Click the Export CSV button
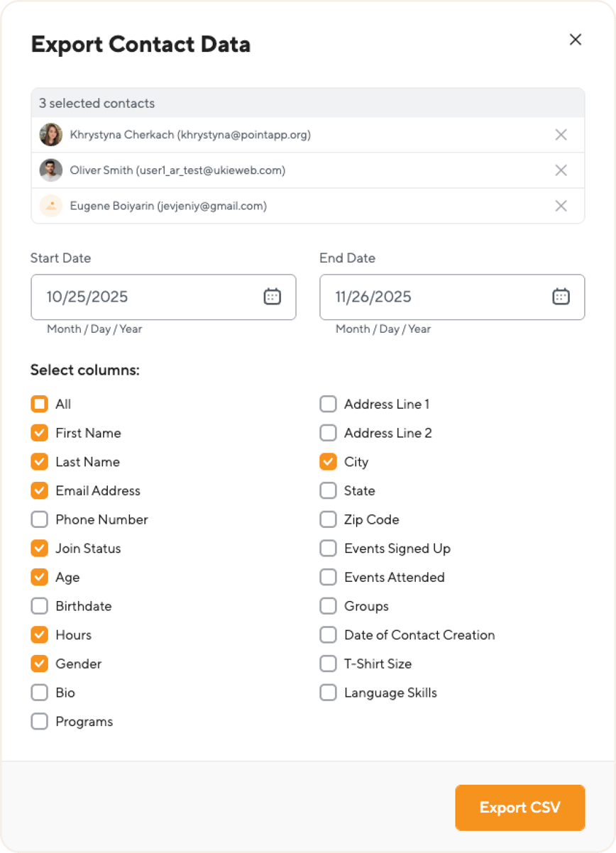The image size is (616, 853). click(520, 808)
